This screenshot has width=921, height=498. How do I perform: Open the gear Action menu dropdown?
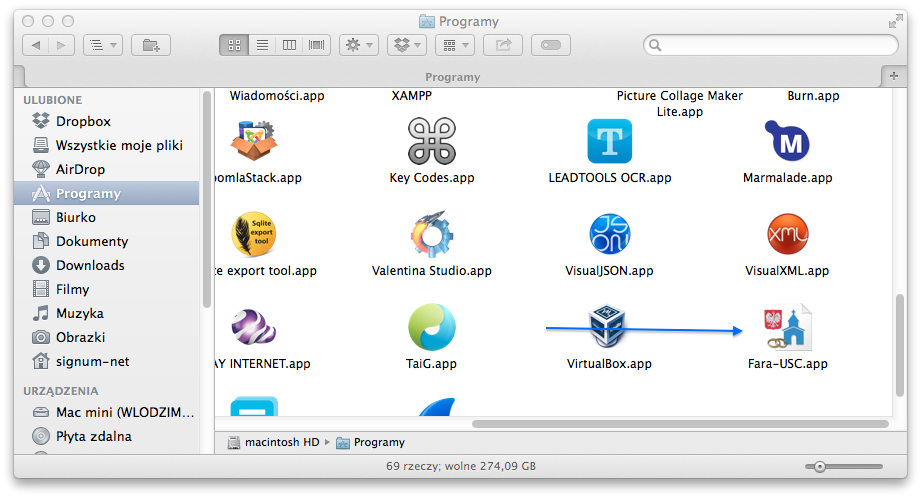click(359, 45)
